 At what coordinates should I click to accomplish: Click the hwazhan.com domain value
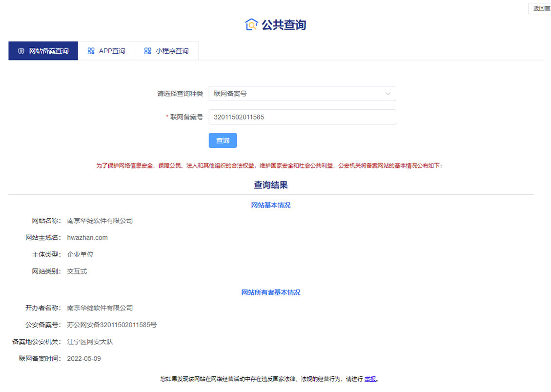[87, 238]
